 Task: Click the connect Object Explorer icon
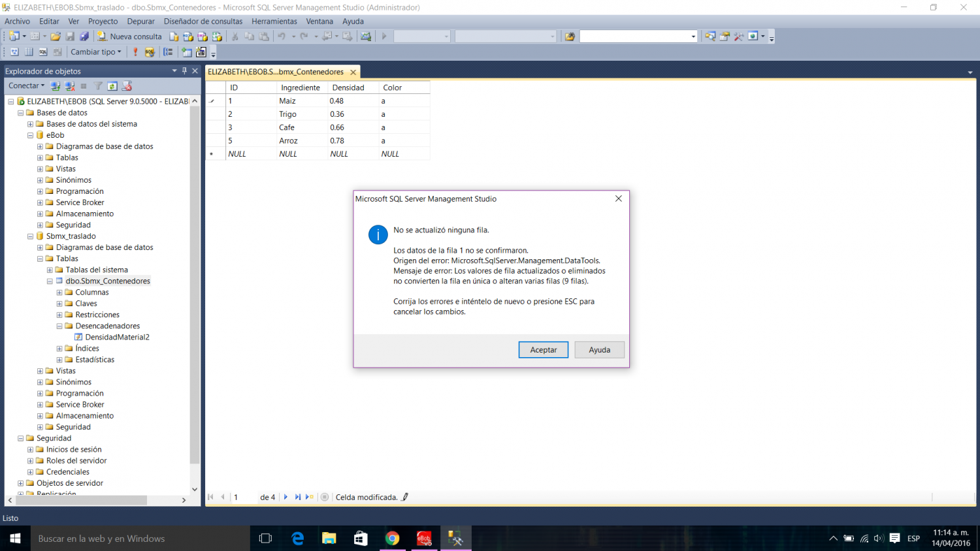coord(56,86)
